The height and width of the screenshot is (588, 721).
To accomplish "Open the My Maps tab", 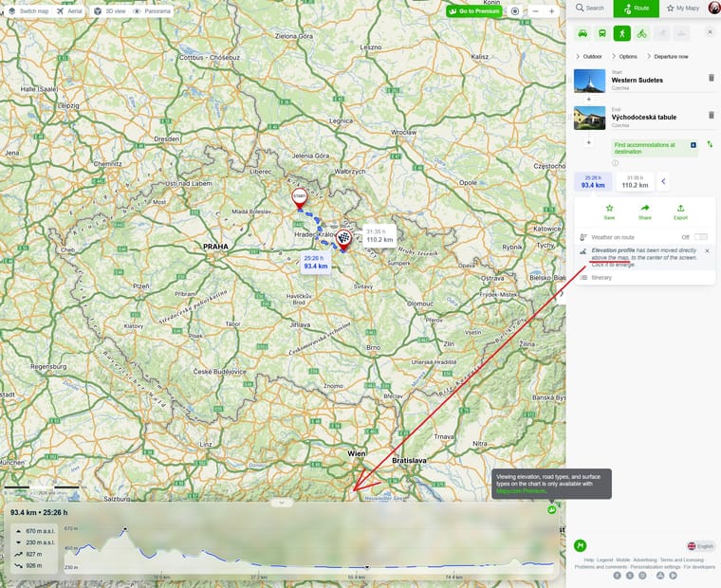I will tap(683, 9).
